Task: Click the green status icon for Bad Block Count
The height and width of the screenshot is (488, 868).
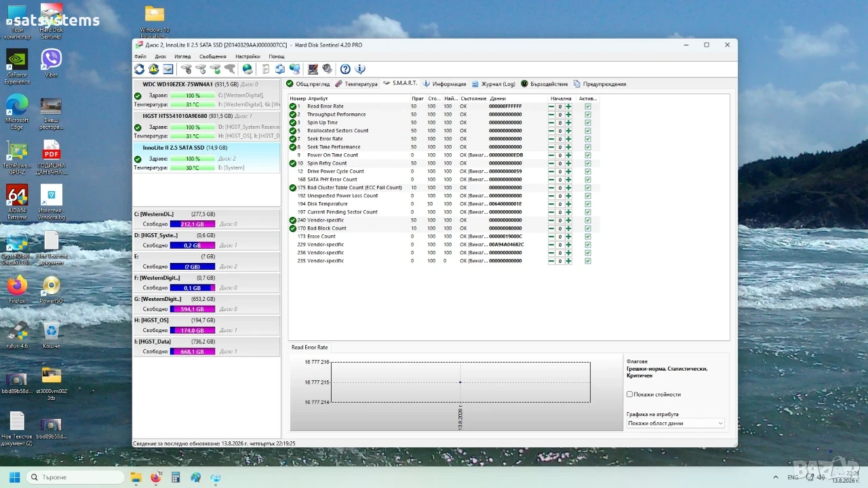Action: click(x=293, y=228)
